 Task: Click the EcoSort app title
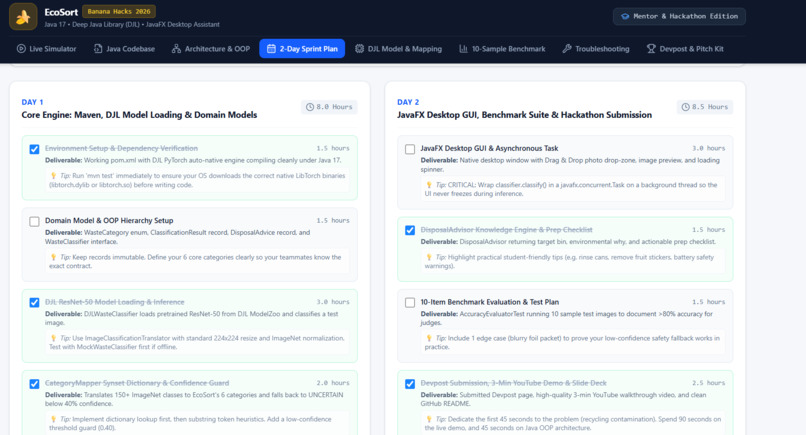(61, 12)
